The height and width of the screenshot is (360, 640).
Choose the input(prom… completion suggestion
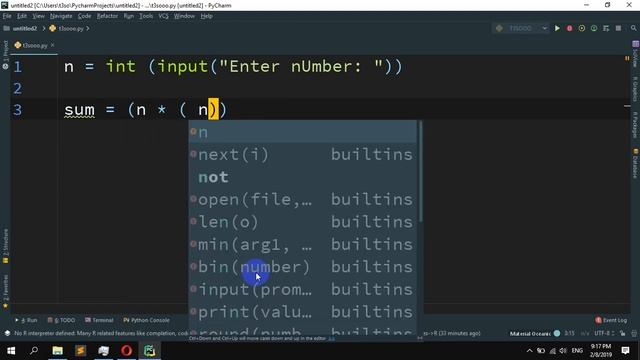click(x=302, y=289)
